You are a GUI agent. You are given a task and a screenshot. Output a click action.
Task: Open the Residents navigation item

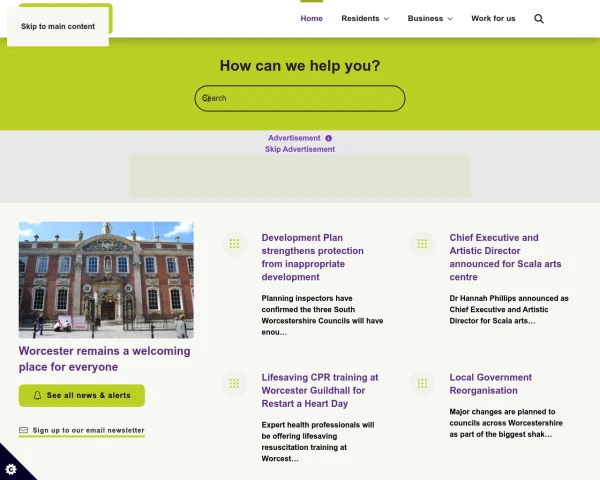[360, 18]
